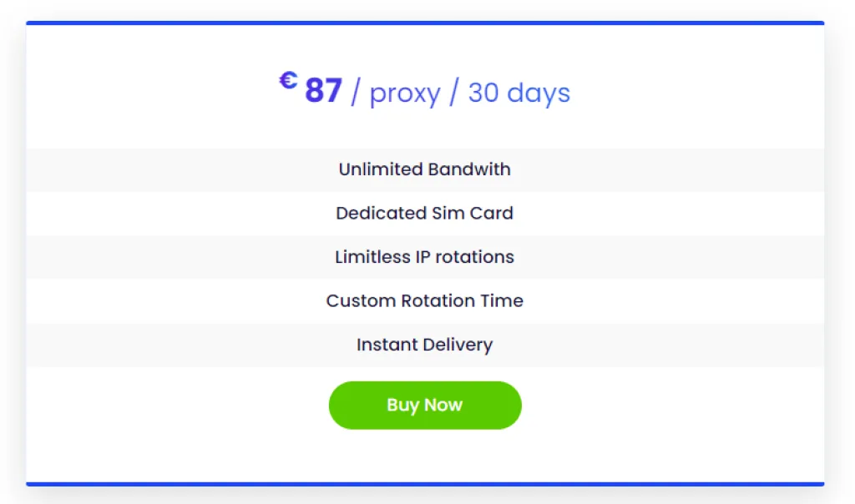855x504 pixels.
Task: Select the price number 87
Action: 323,91
